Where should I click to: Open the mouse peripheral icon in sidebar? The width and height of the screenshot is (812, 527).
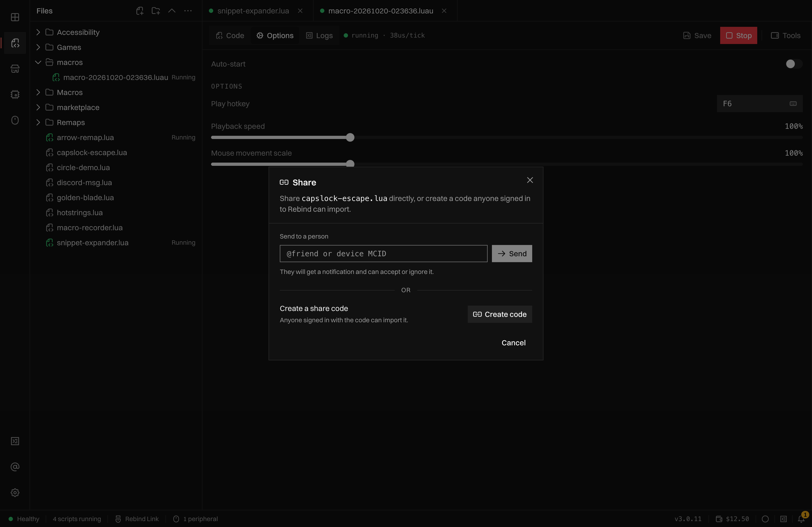15,120
